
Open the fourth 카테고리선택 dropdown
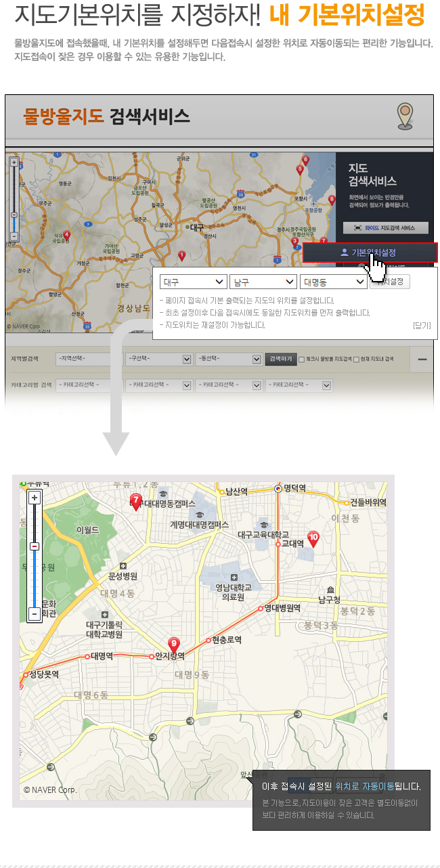(299, 385)
